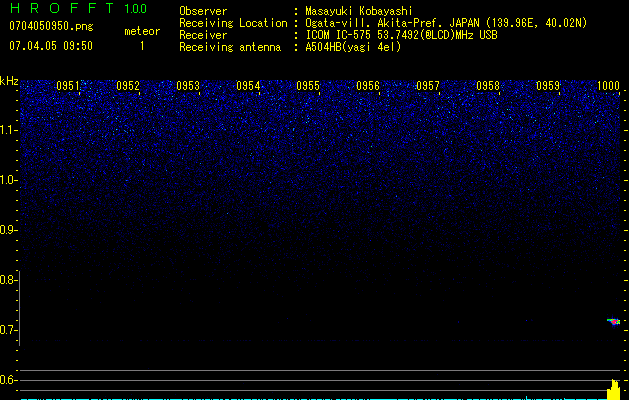Click the yellow signal strength bar at bottom right
This screenshot has width=629, height=400.
tap(613, 390)
